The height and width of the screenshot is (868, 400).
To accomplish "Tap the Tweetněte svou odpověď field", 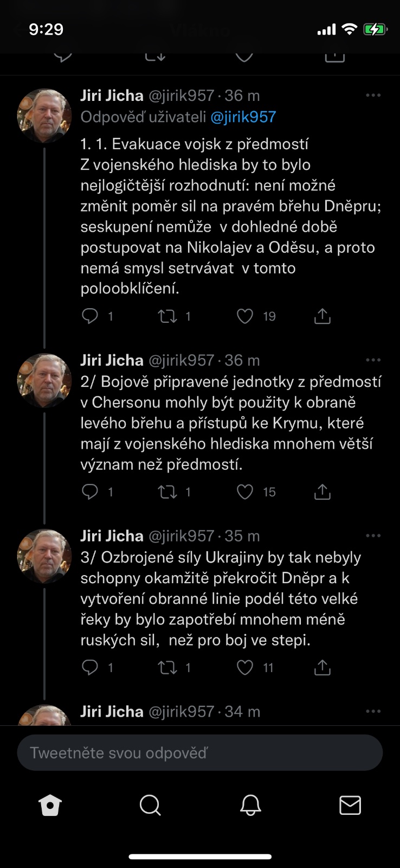I will pos(200,753).
